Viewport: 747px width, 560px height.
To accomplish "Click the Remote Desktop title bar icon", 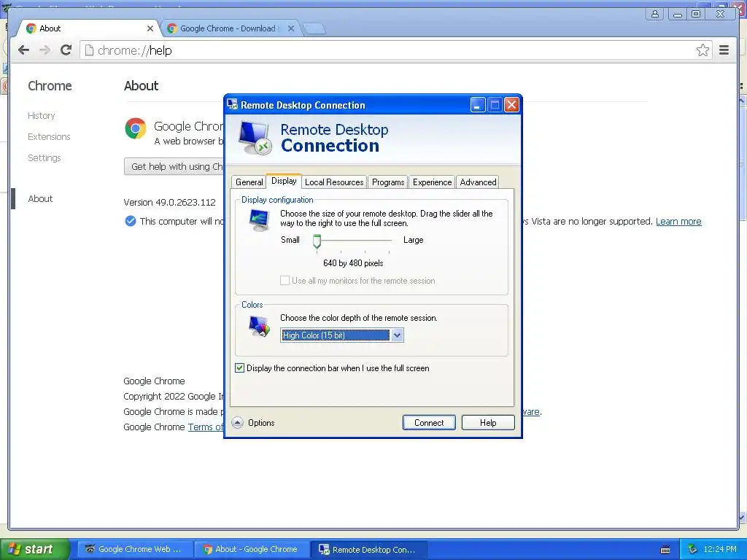I will 233,104.
